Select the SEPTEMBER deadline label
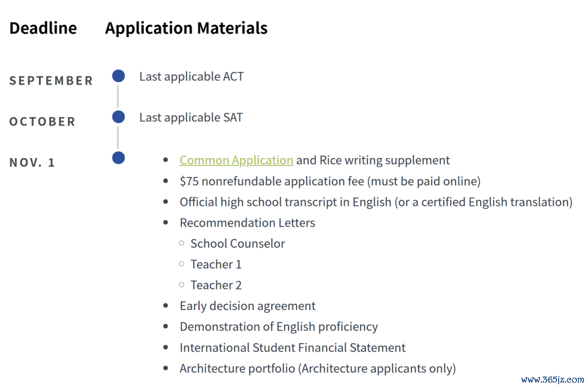Image resolution: width=588 pixels, height=388 pixels. click(x=51, y=81)
